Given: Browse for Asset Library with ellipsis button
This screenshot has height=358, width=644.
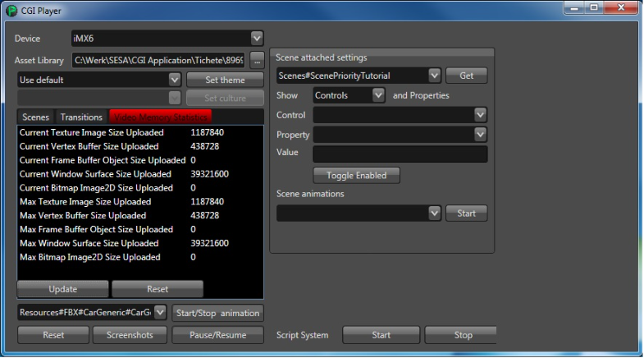Looking at the screenshot, I should 257,61.
